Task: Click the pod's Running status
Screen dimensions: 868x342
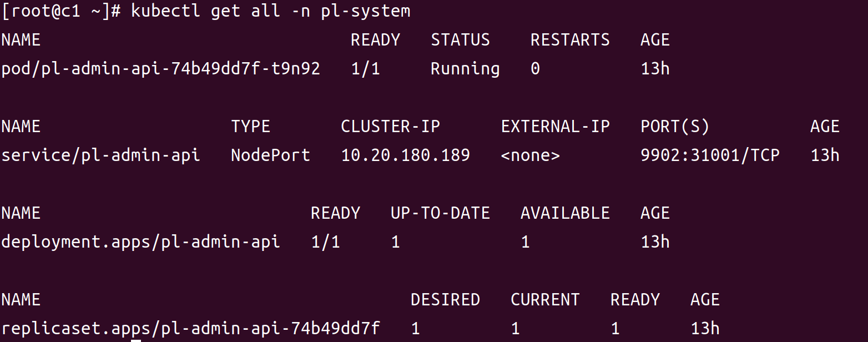Action: [465, 69]
